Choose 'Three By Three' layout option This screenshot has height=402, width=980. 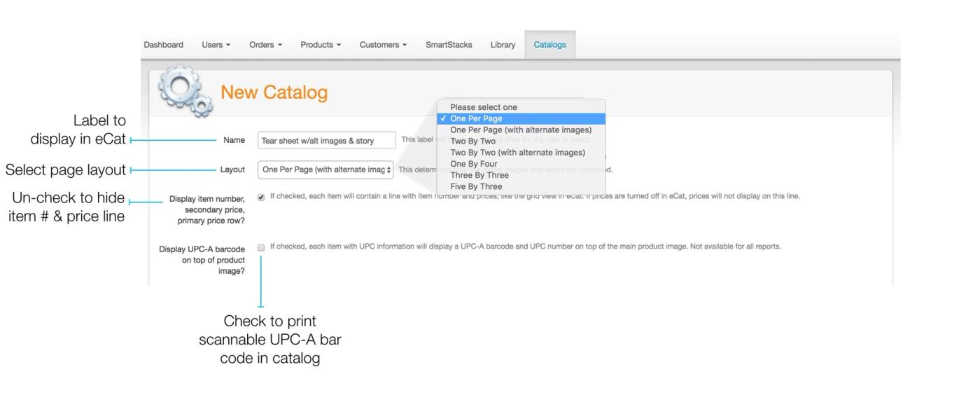pos(521,175)
